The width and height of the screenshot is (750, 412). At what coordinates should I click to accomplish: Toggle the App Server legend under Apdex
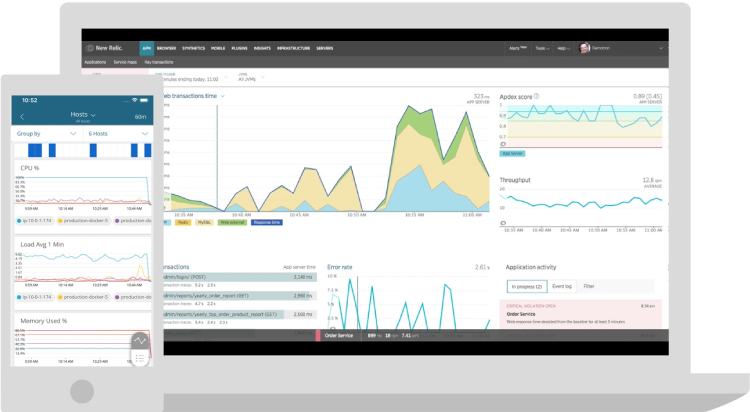click(511, 153)
